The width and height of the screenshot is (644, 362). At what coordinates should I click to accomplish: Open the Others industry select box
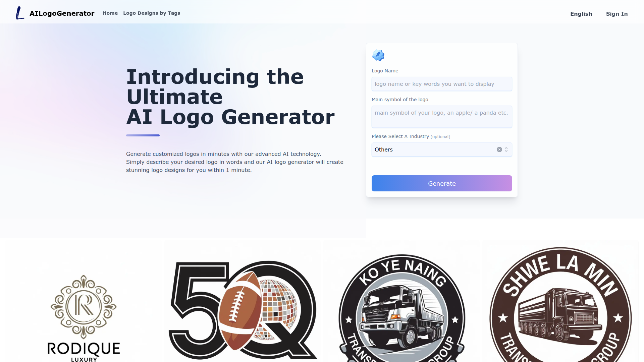tap(442, 149)
